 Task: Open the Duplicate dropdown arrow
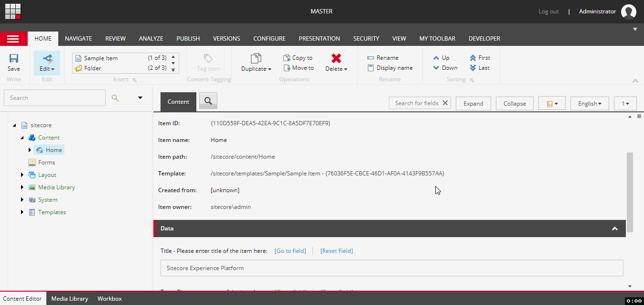coord(269,69)
